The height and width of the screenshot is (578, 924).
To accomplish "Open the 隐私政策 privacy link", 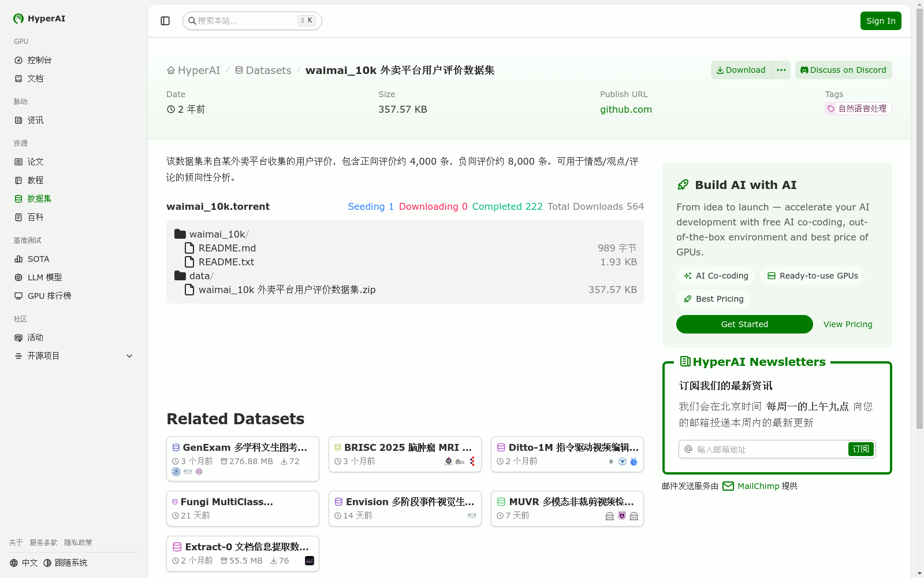I will [78, 543].
